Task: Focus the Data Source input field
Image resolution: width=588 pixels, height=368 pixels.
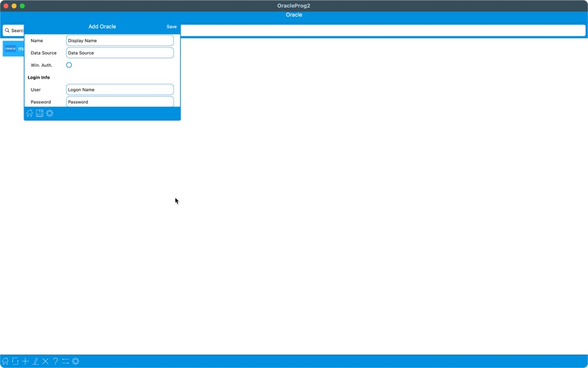Action: [120, 53]
